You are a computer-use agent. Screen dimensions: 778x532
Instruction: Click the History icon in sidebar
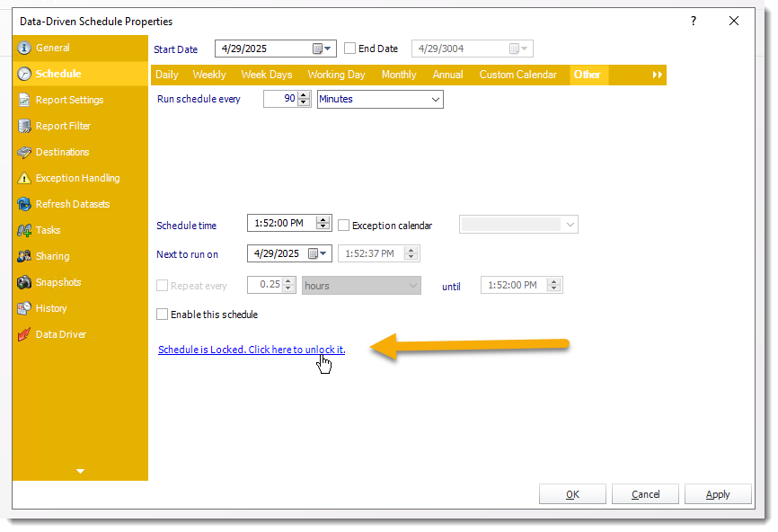coord(24,308)
